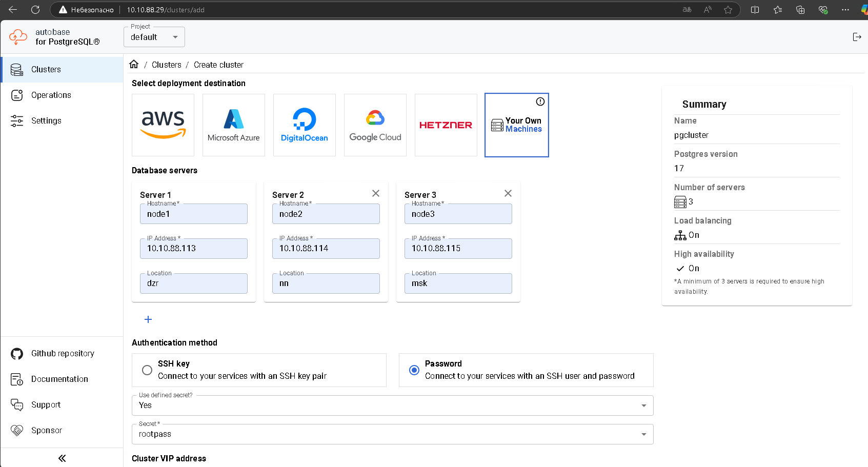Click the info icon on Your Own Machines
Viewport: 868px width, 467px height.
[x=540, y=101]
